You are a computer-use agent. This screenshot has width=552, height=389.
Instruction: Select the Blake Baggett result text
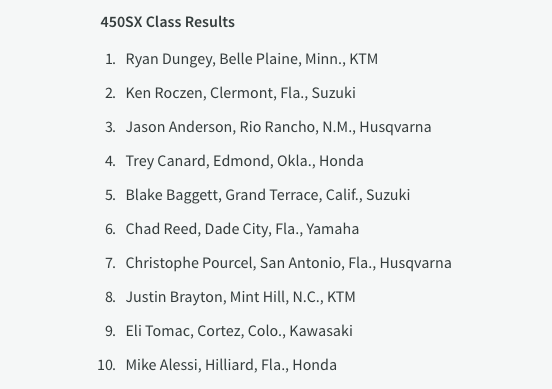268,195
